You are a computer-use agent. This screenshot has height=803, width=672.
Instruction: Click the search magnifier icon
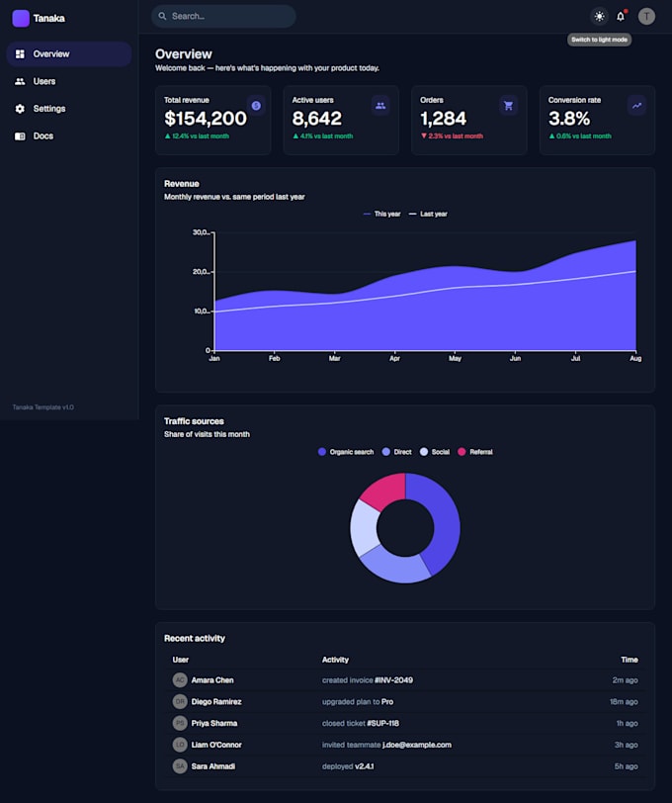click(x=162, y=17)
